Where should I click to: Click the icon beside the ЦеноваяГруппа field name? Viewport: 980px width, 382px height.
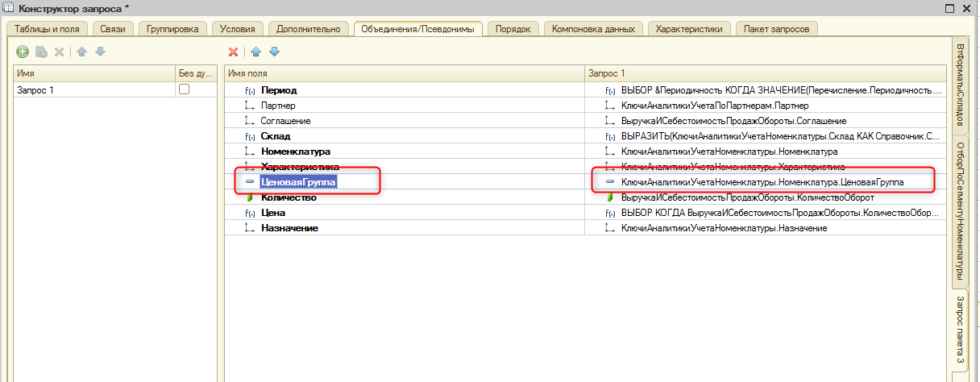click(x=249, y=182)
